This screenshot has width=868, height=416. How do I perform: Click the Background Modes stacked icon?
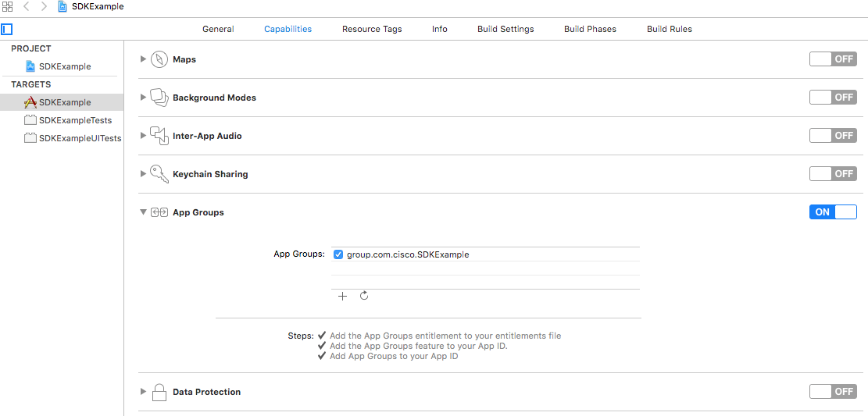[159, 98]
